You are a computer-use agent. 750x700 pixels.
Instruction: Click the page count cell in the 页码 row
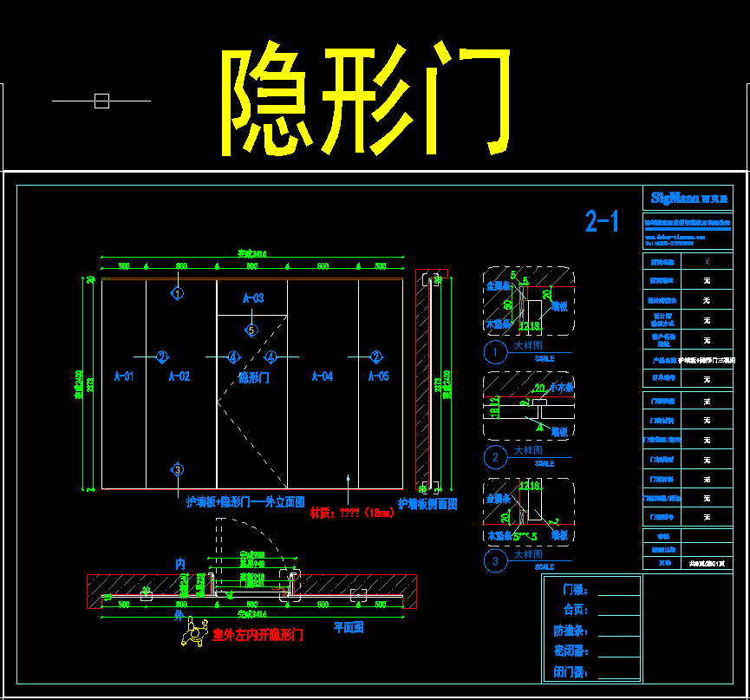click(707, 564)
